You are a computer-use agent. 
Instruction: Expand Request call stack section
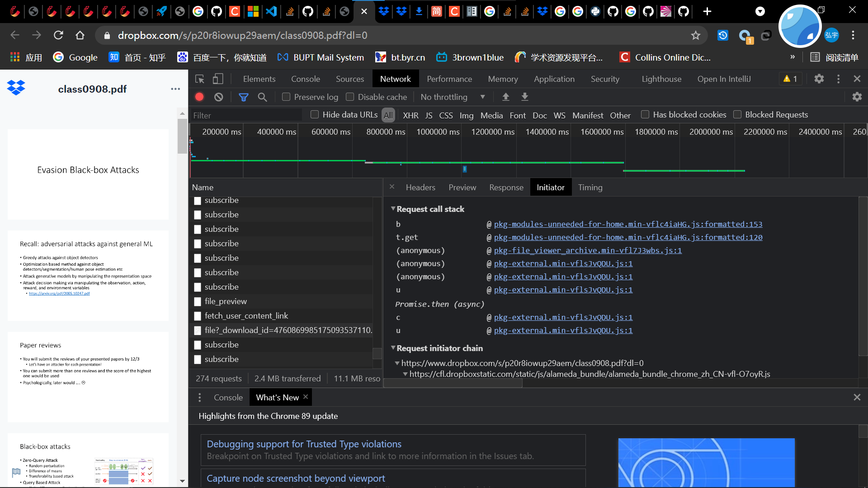click(x=393, y=209)
